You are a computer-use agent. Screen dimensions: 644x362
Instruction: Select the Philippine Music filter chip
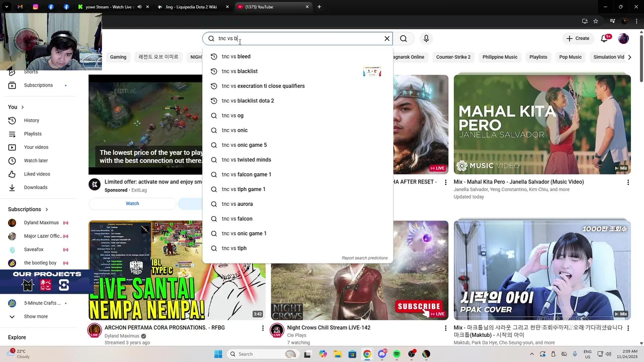point(500,57)
